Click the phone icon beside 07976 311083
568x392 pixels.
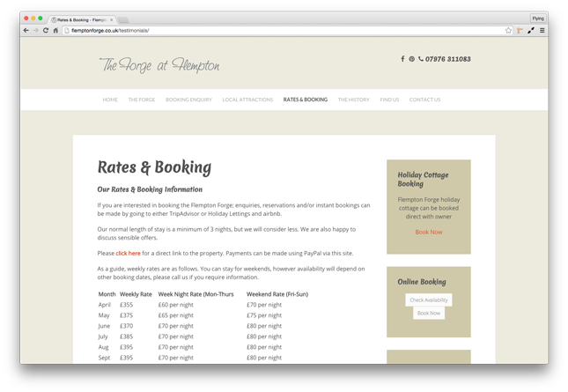pyautogui.click(x=421, y=59)
